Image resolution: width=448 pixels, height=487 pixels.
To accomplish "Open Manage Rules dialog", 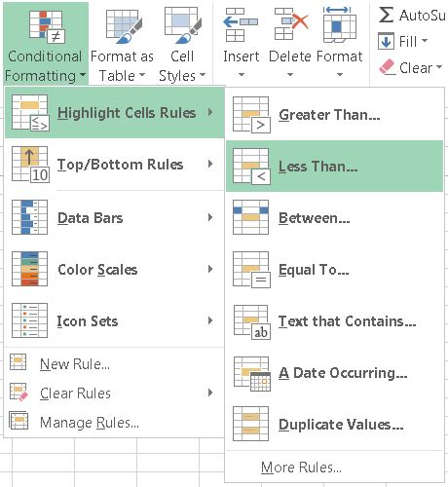I will 90,423.
